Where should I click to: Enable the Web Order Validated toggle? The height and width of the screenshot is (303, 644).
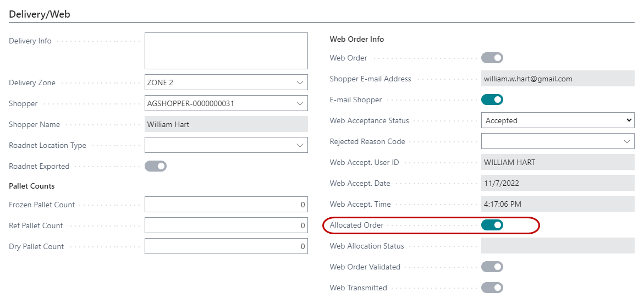pos(492,267)
